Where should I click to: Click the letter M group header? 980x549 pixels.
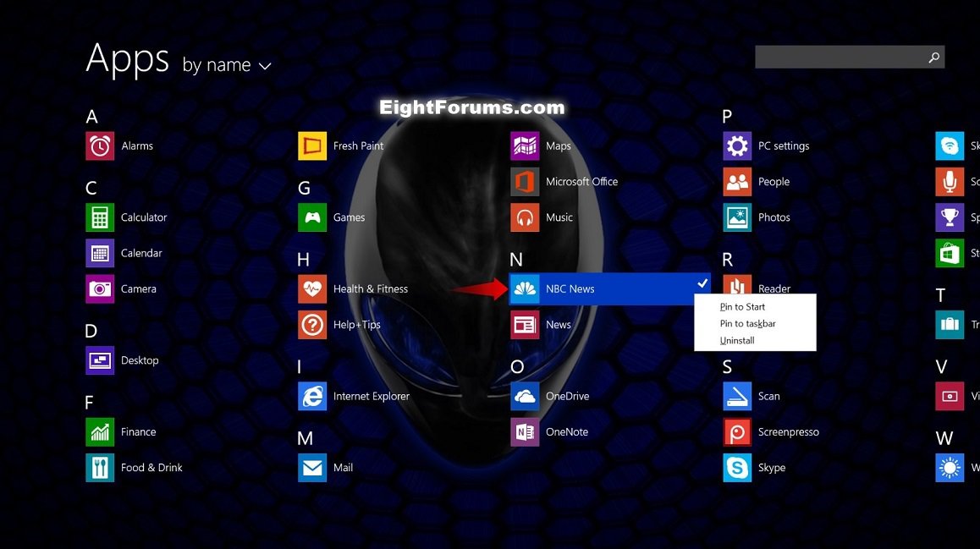306,438
